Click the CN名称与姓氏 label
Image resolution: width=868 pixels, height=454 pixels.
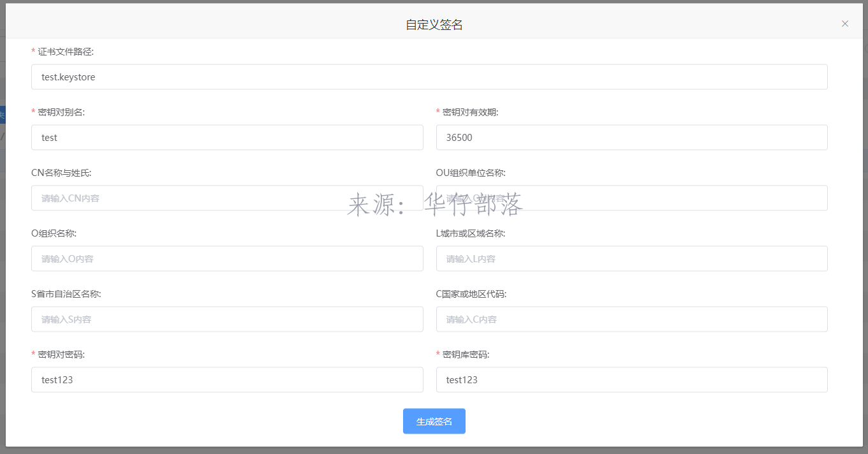click(x=66, y=173)
